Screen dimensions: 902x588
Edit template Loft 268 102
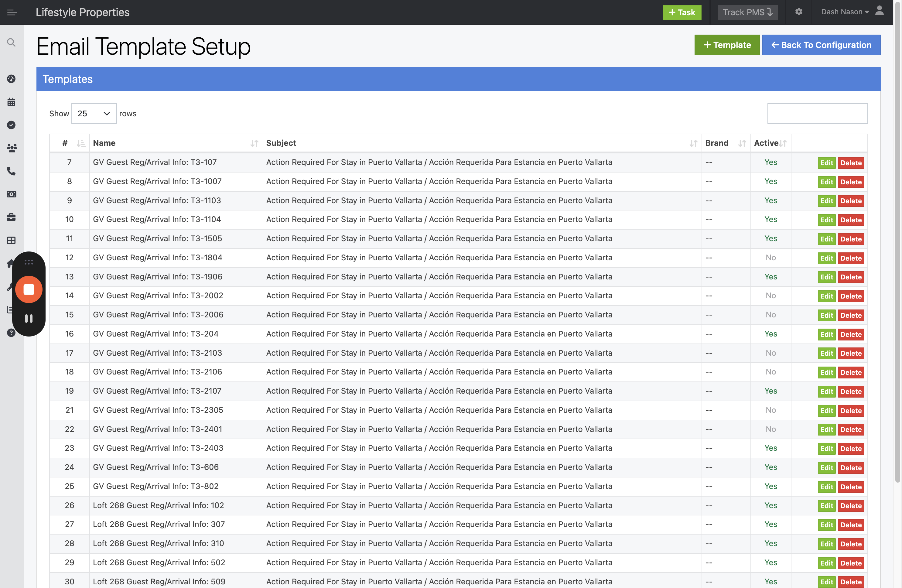point(826,506)
